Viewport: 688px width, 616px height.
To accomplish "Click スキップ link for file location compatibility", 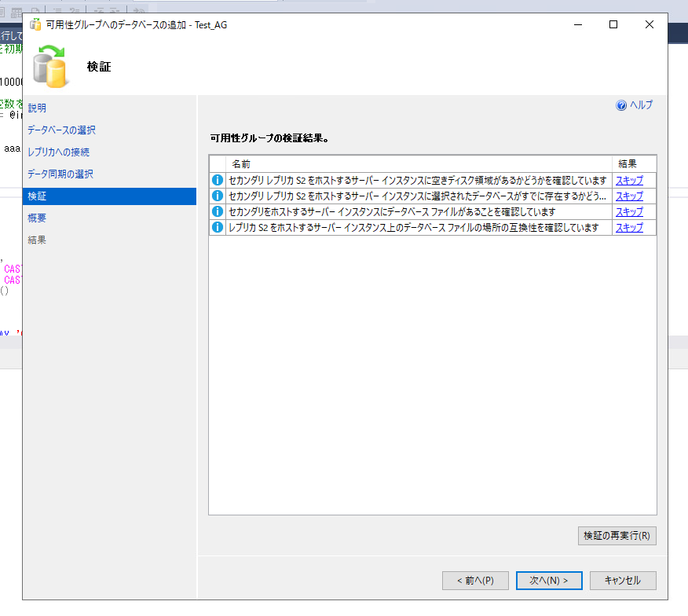I will (629, 227).
